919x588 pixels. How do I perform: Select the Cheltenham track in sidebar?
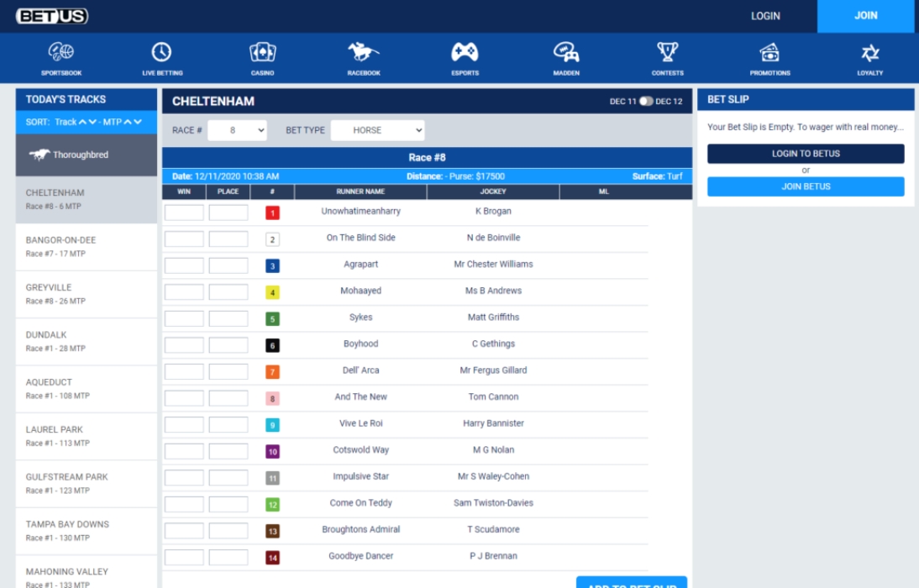click(87, 199)
